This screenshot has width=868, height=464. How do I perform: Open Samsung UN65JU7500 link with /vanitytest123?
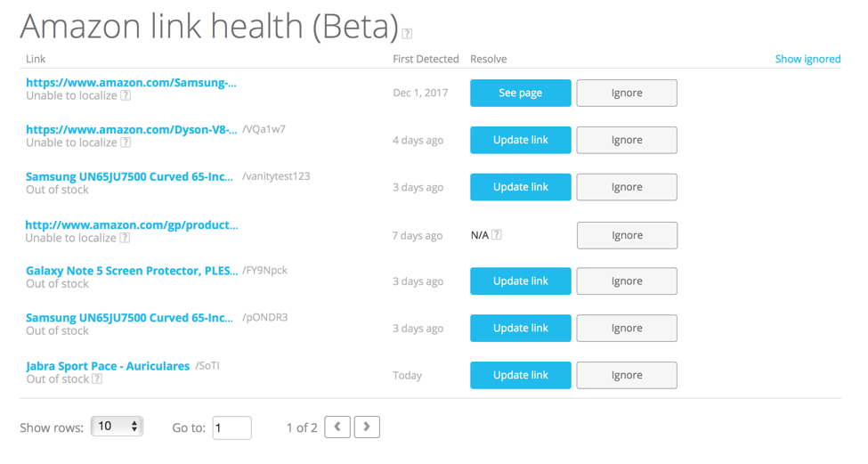(x=130, y=176)
